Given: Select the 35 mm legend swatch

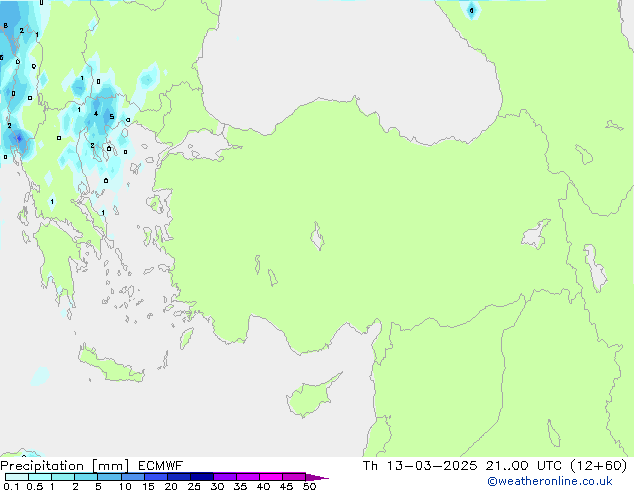Looking at the screenshot, I should point(247,477).
